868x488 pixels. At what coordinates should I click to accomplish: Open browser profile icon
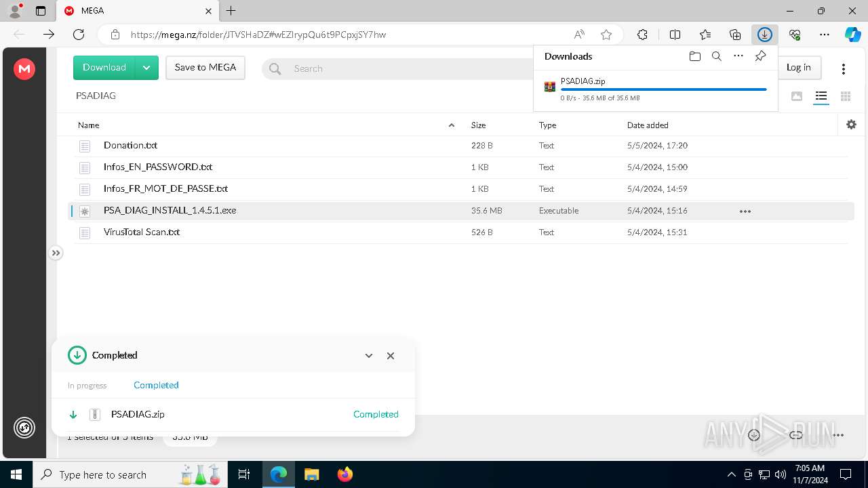15,11
